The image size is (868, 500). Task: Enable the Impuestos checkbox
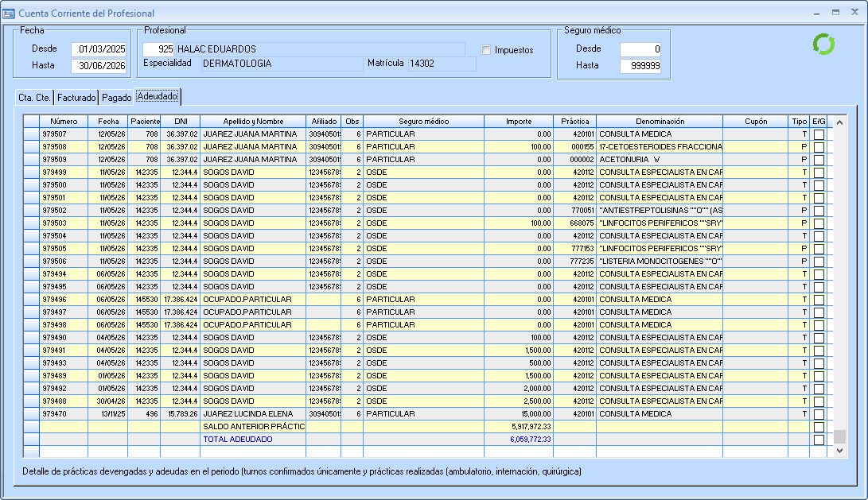485,50
